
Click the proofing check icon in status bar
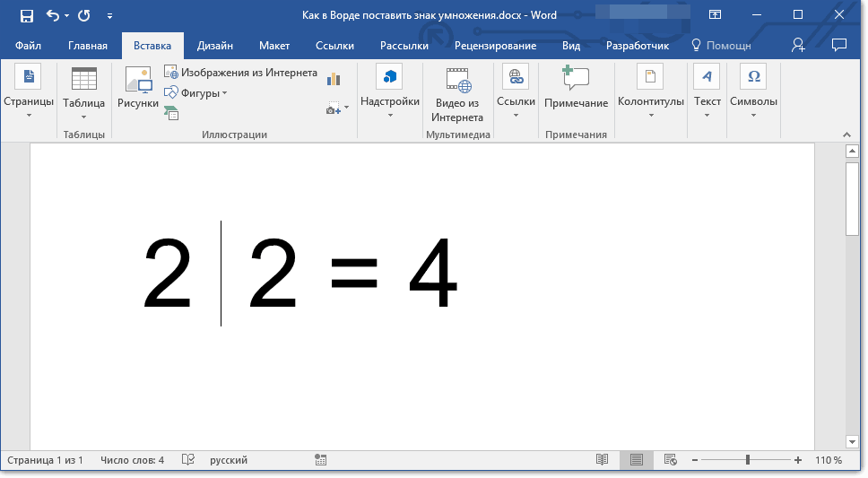pos(188,460)
